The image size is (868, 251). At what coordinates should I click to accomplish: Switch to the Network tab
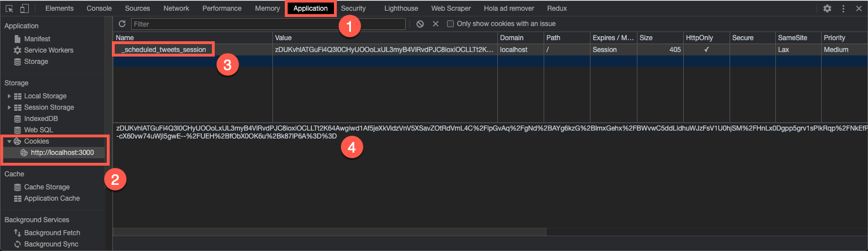[x=176, y=8]
